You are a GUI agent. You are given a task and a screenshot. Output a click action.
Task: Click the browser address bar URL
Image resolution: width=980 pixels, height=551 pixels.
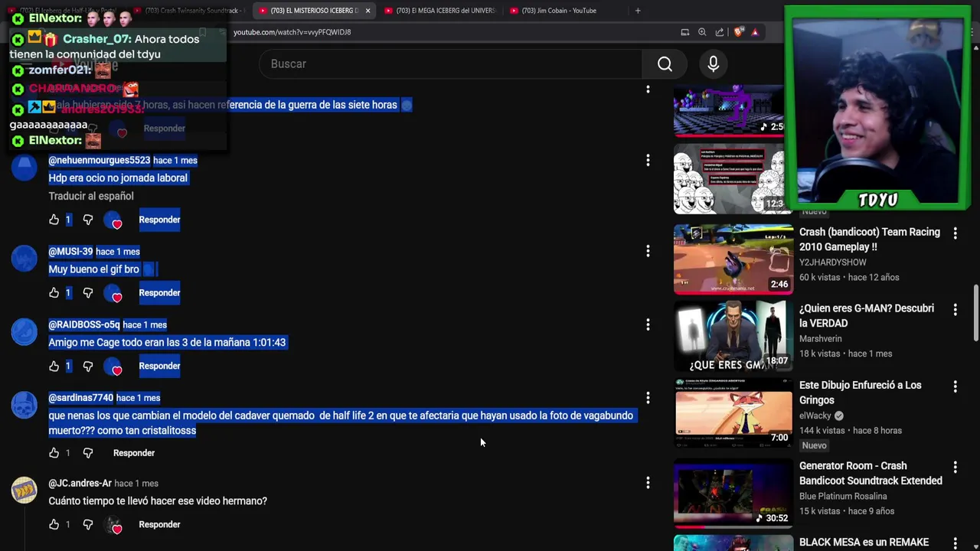click(292, 32)
